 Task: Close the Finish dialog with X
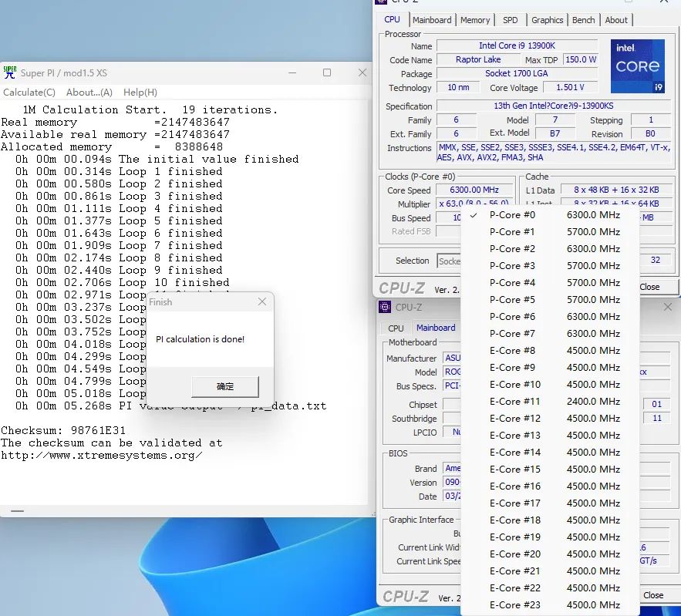tap(261, 302)
